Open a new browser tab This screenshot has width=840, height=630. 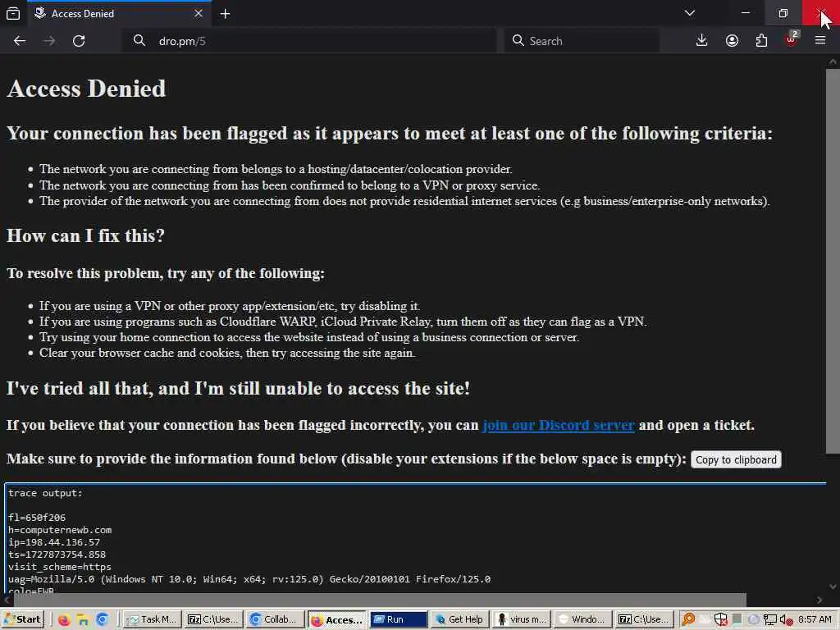coord(225,14)
